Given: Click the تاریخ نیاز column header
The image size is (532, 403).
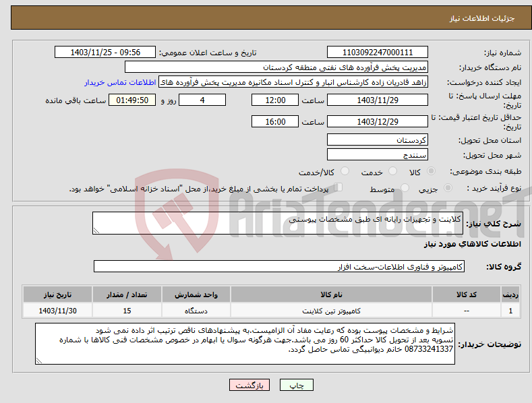Looking at the screenshot, I should pos(57,294).
